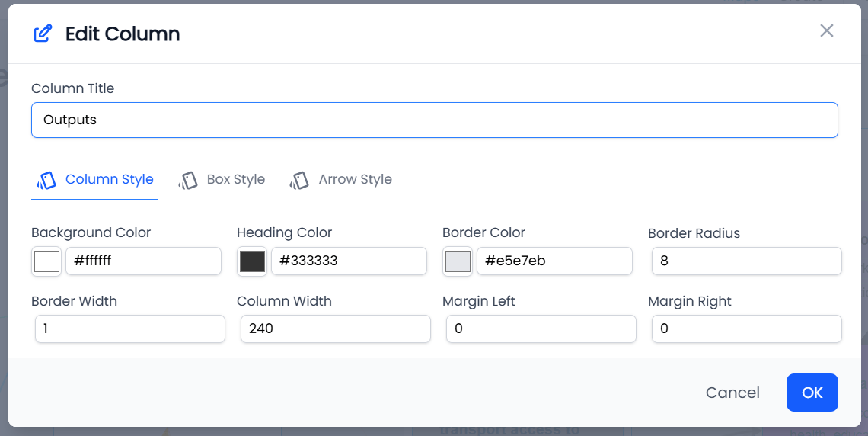Open the Border Color gray swatch
This screenshot has height=436, width=868.
tap(458, 261)
